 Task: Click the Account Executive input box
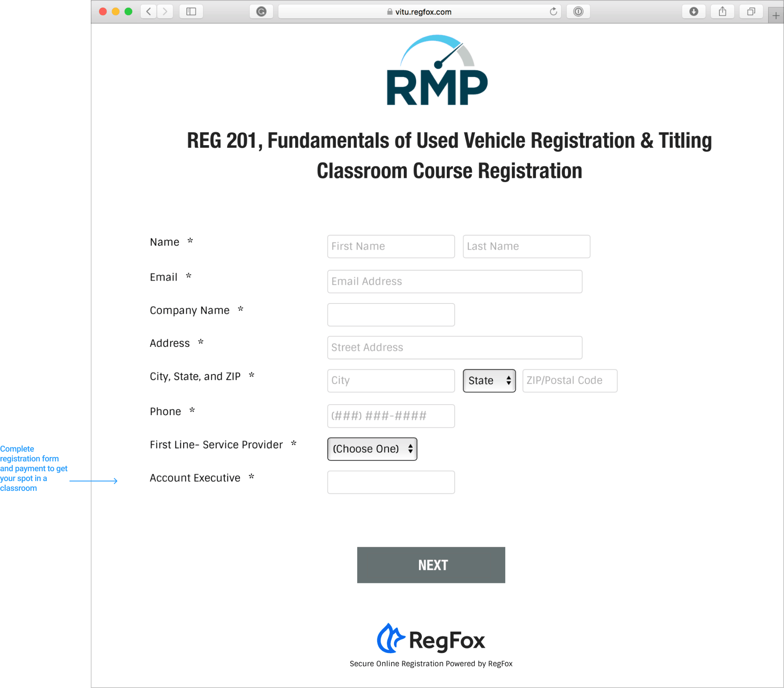click(x=391, y=482)
